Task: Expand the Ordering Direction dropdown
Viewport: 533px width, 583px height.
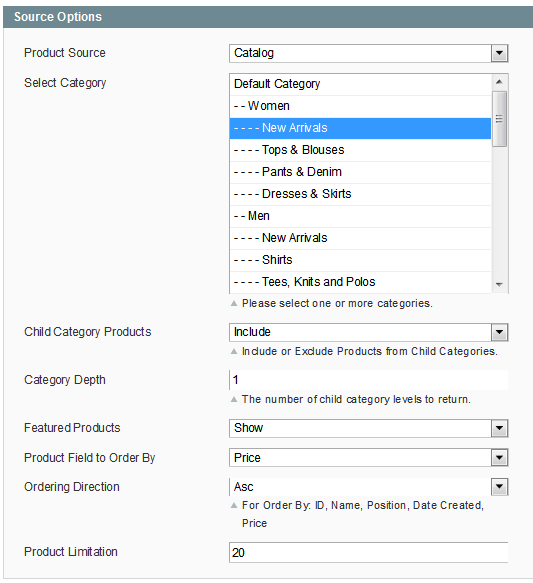Action: pos(368,487)
